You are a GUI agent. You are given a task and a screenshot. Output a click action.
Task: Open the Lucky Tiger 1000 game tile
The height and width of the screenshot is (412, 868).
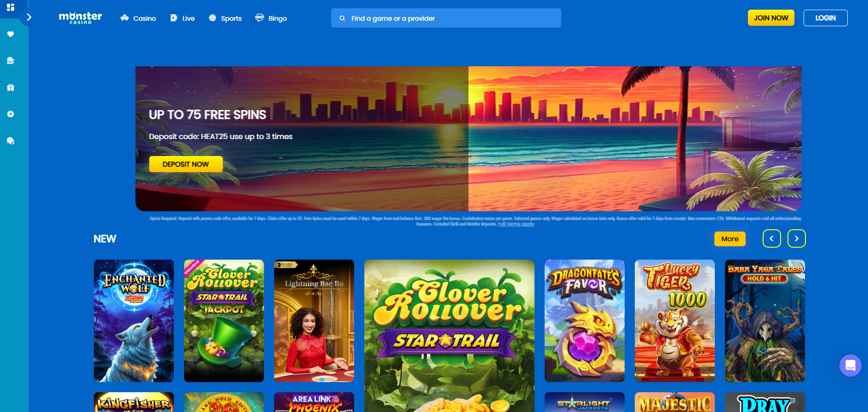(x=675, y=321)
